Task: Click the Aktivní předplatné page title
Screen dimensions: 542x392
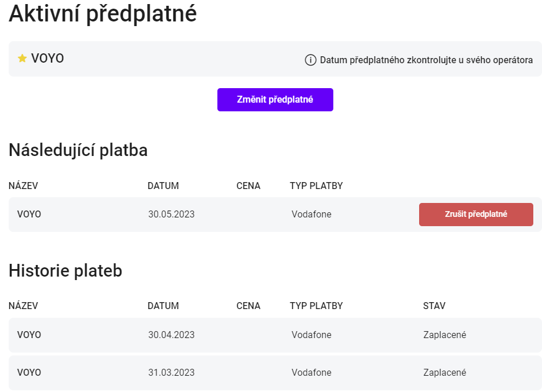Action: click(103, 14)
